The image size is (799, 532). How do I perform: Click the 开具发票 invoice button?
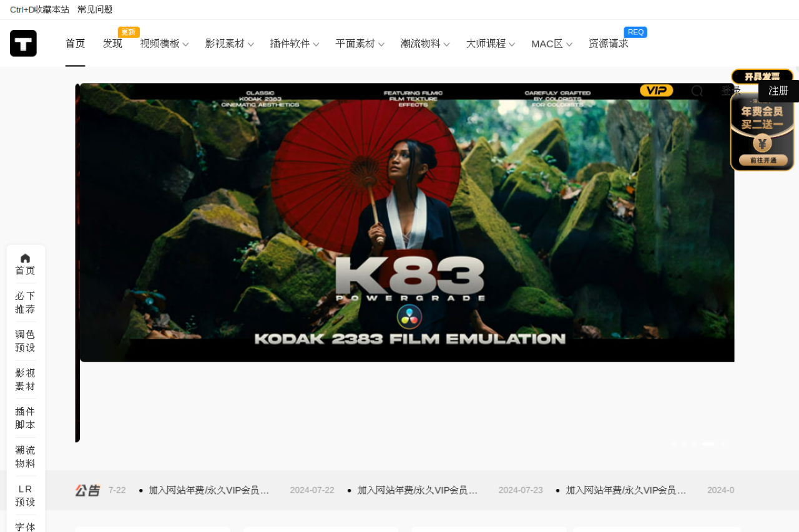pos(762,77)
